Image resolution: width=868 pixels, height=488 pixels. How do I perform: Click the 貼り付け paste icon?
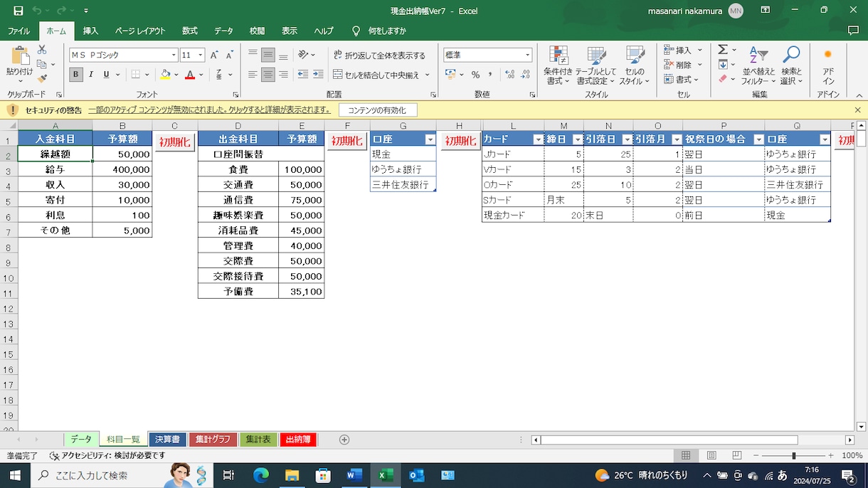tap(19, 57)
